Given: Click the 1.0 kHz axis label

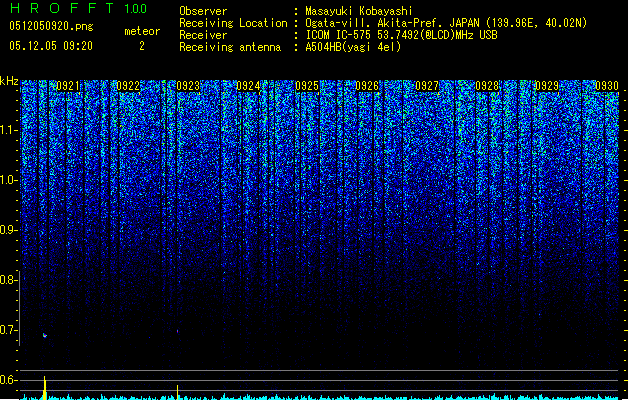Looking at the screenshot, I should click(7, 180).
